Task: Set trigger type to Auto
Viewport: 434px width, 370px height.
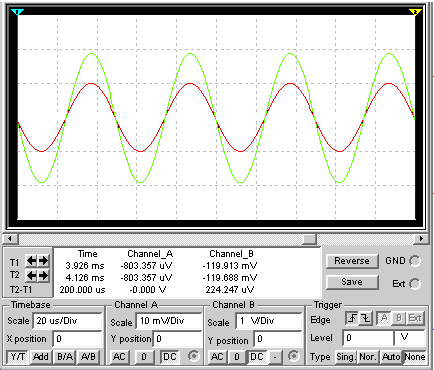Action: (x=391, y=357)
